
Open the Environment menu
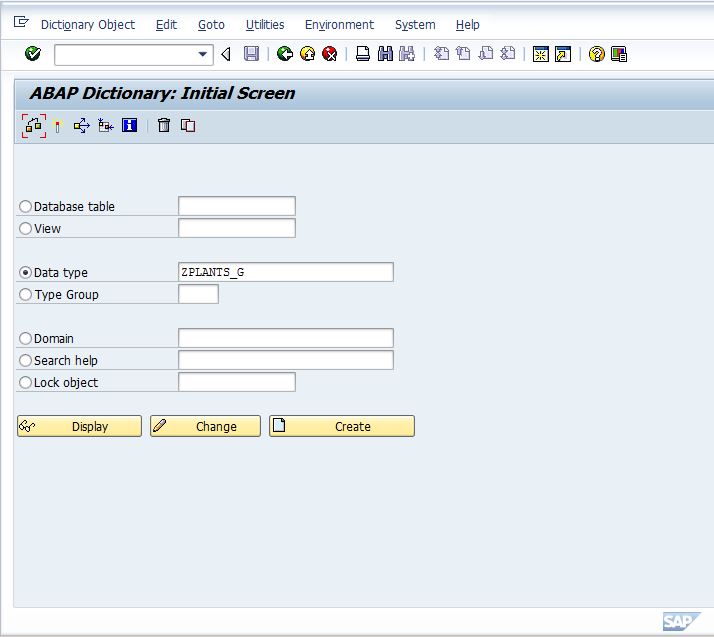coord(339,25)
